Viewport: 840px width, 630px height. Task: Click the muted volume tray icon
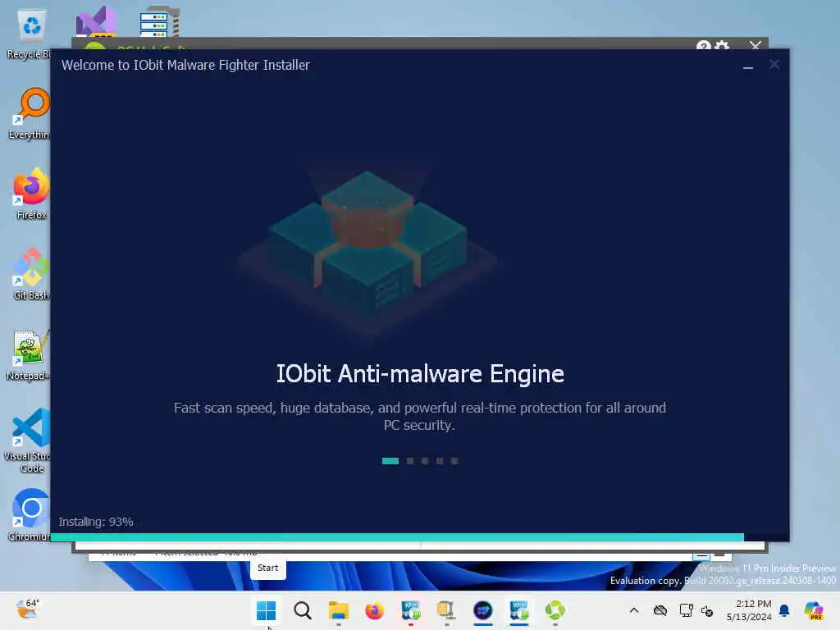[707, 610]
